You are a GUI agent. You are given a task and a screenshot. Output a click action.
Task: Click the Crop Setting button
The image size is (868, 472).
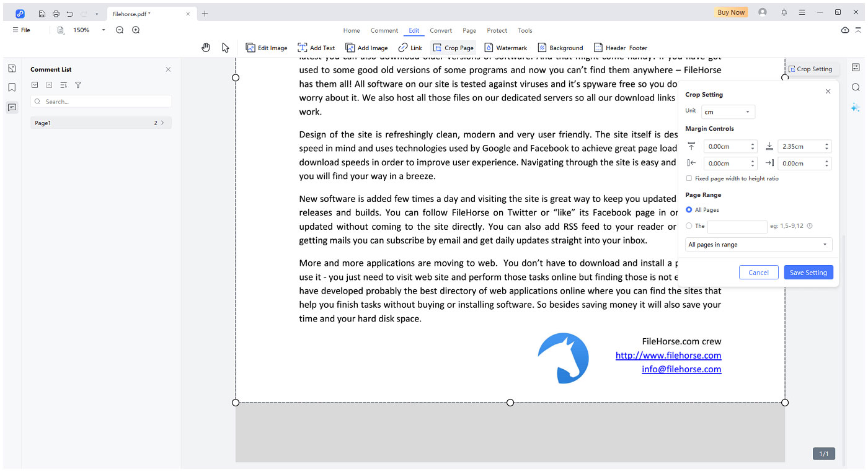coord(810,69)
